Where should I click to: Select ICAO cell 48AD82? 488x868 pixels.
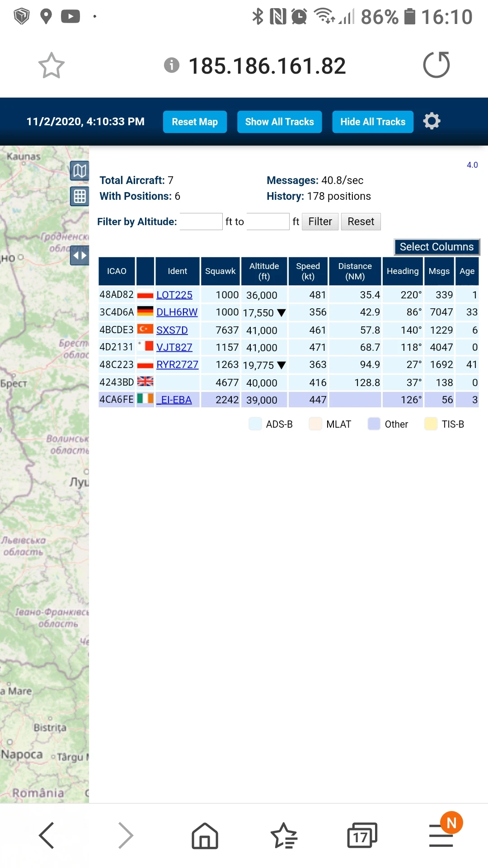click(117, 295)
